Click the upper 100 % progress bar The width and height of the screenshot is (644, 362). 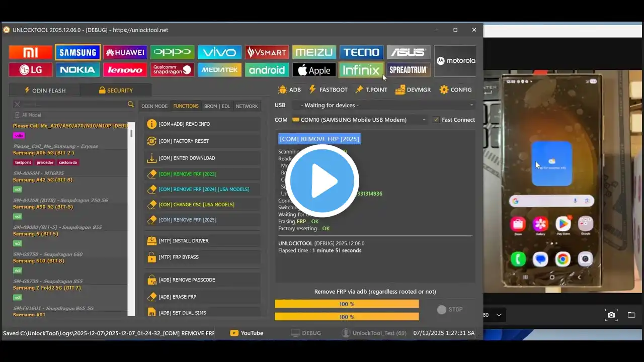pyautogui.click(x=347, y=304)
